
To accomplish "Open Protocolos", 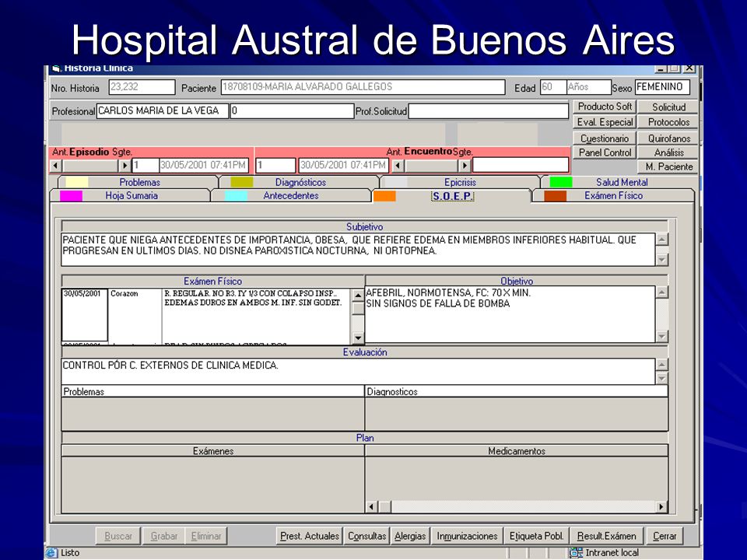I will (668, 122).
